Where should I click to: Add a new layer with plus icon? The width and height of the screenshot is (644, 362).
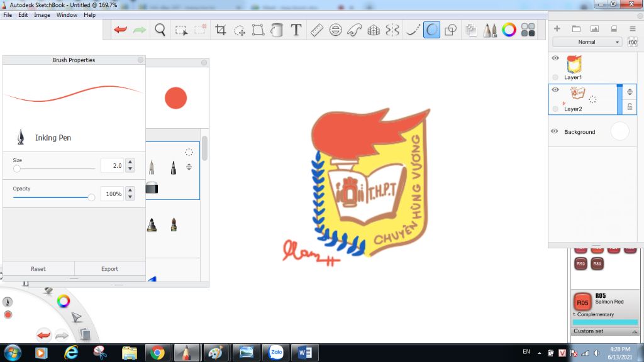[x=557, y=28]
